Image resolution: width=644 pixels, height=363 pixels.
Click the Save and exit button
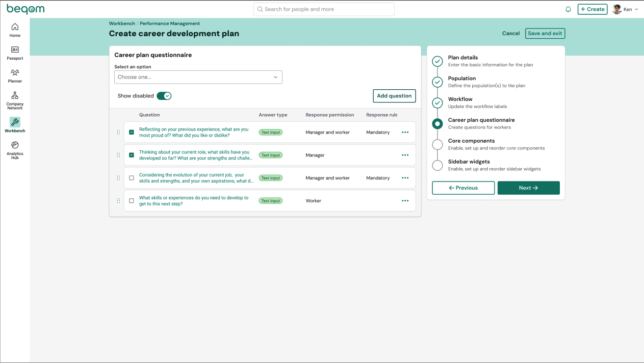[545, 34]
